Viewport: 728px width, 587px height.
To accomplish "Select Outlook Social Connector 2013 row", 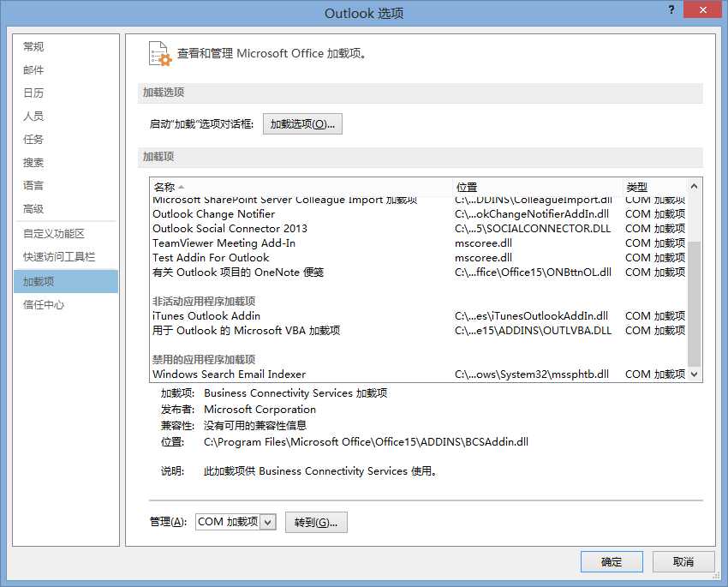I will (x=418, y=229).
